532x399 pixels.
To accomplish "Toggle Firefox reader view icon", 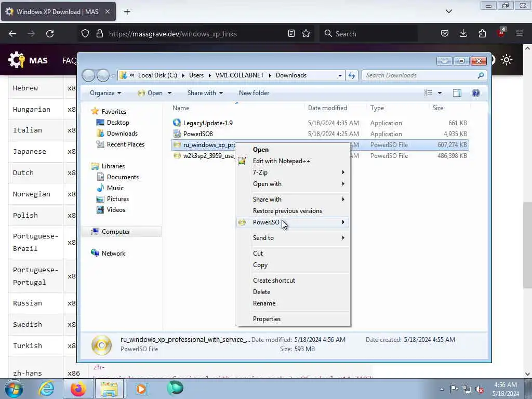I will [291, 33].
